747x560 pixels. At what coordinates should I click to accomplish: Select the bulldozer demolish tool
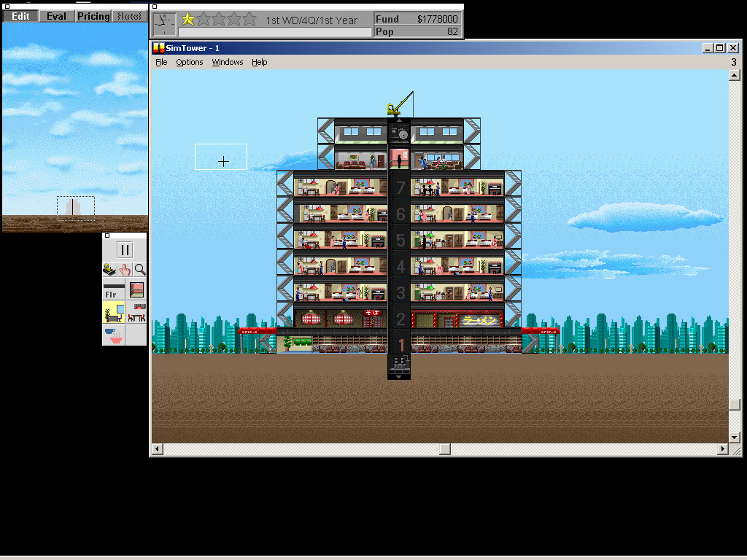pyautogui.click(x=109, y=270)
